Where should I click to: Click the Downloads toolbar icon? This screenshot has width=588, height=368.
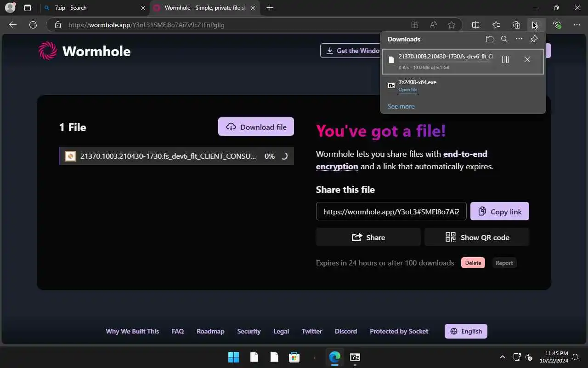536,25
